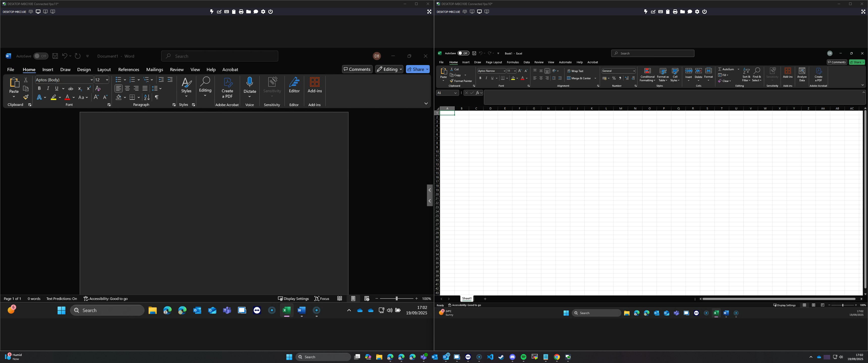Save the Word document via floppy icon
Screen dimensions: 868x363
click(55, 56)
